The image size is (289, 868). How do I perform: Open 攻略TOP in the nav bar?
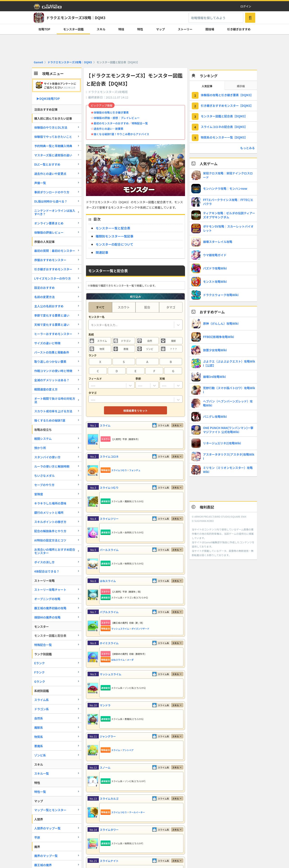coord(44,29)
